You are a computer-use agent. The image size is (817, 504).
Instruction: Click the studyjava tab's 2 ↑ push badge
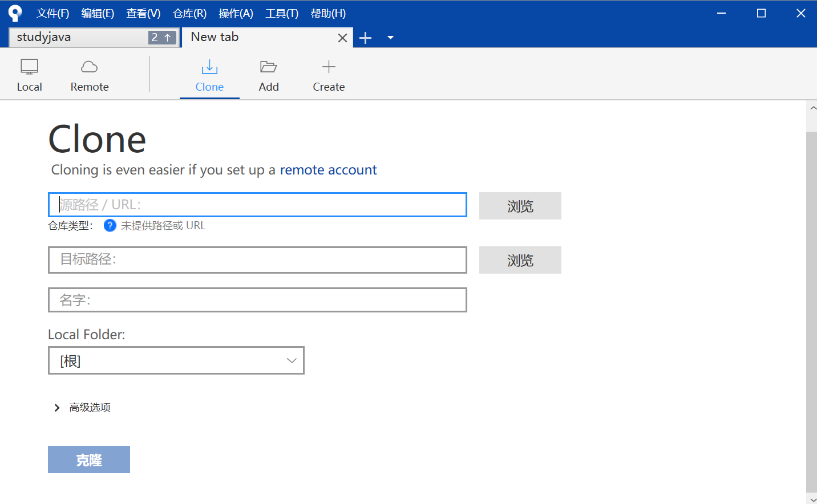point(162,38)
